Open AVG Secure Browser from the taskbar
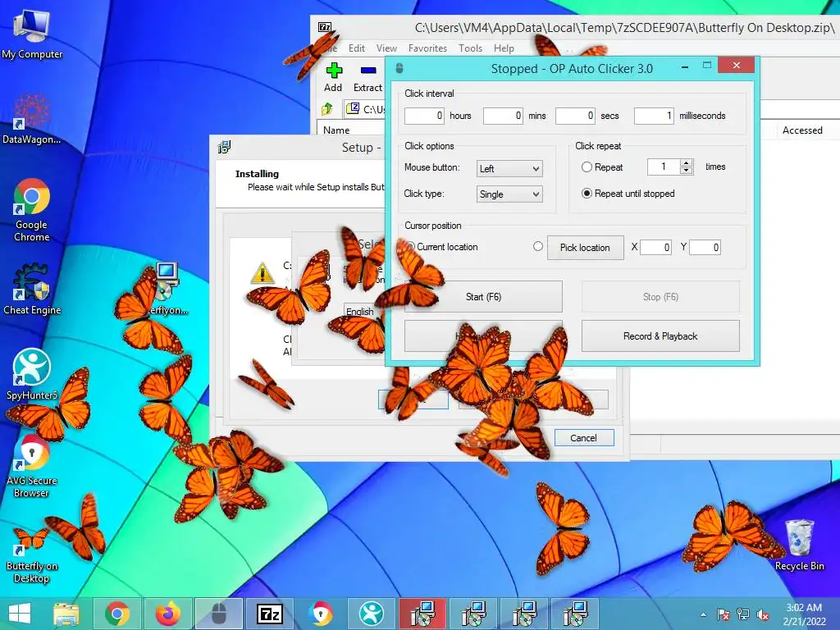This screenshot has width=840, height=630. (x=321, y=614)
